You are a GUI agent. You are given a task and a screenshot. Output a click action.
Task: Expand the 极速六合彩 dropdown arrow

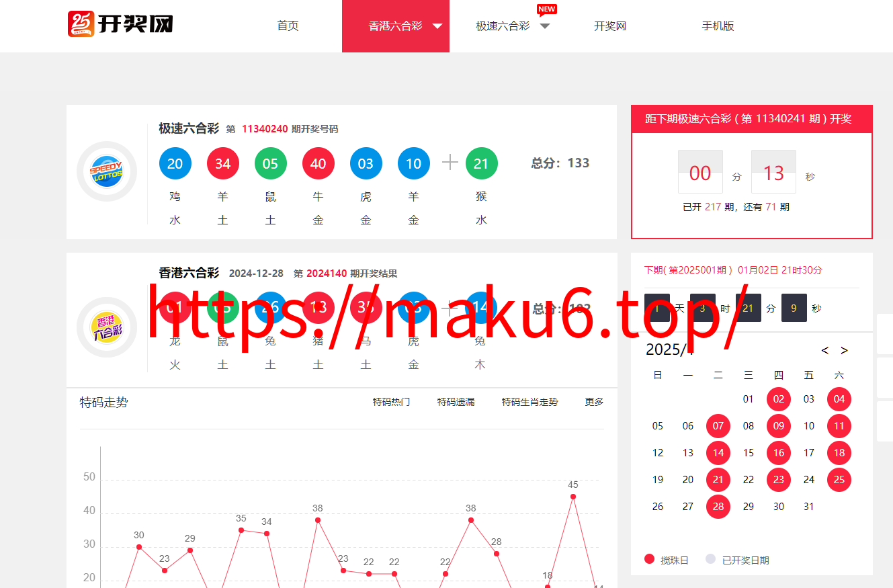point(545,26)
